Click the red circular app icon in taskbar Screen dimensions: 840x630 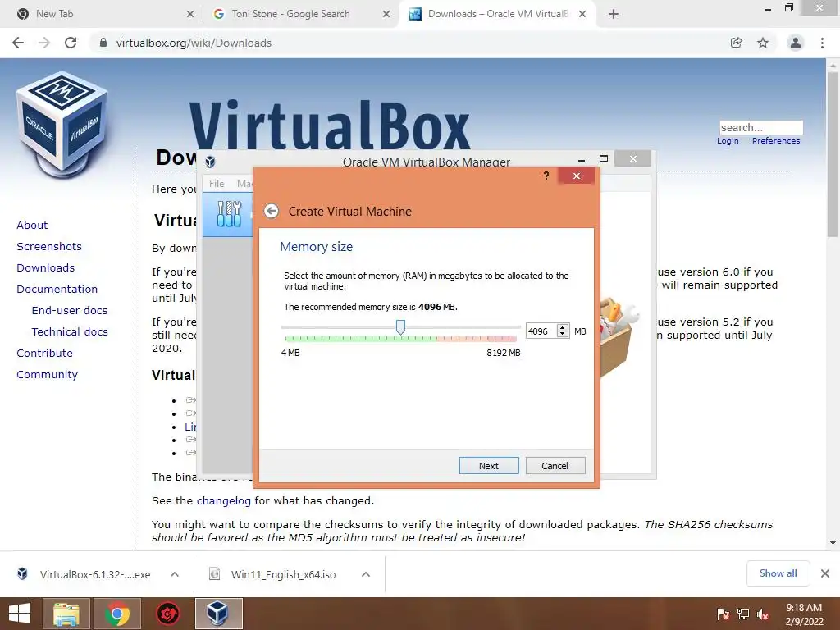click(167, 614)
